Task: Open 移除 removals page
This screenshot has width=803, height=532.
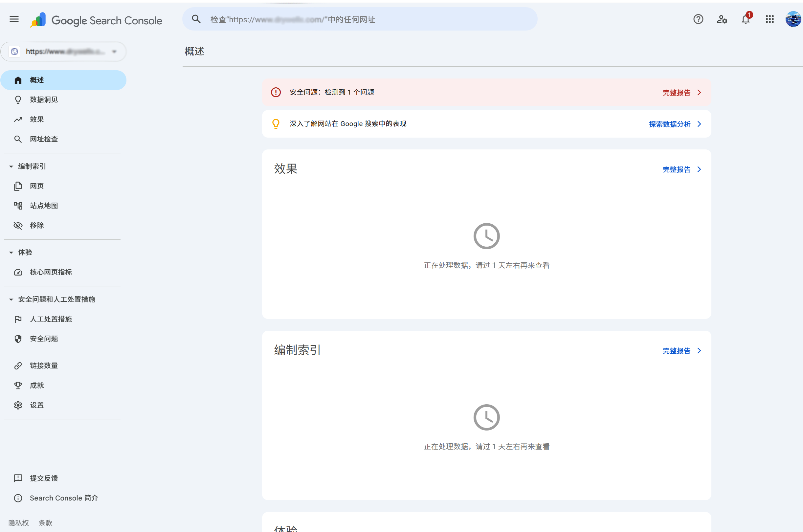Action: click(37, 225)
